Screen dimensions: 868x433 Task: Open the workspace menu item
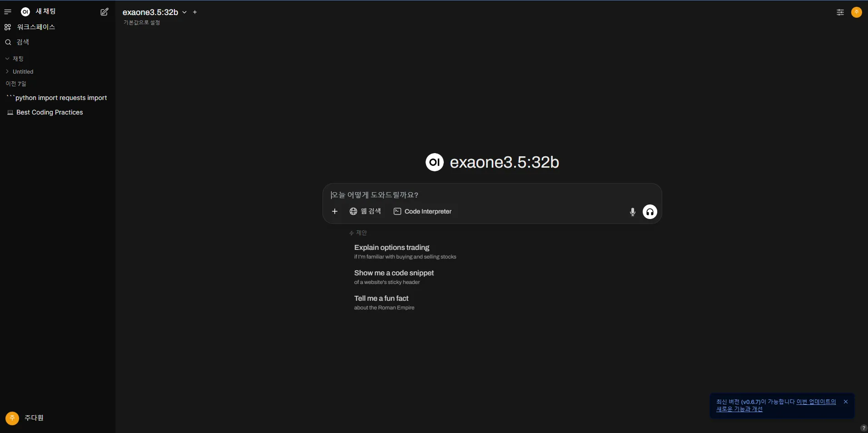35,27
